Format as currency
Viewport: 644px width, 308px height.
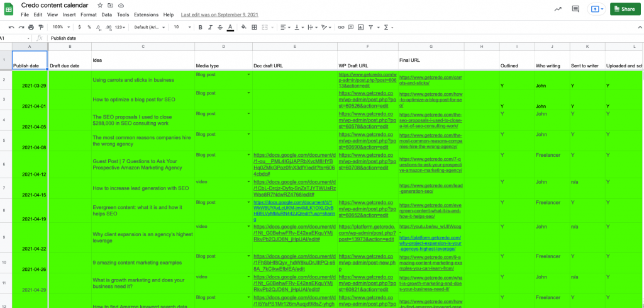click(79, 27)
